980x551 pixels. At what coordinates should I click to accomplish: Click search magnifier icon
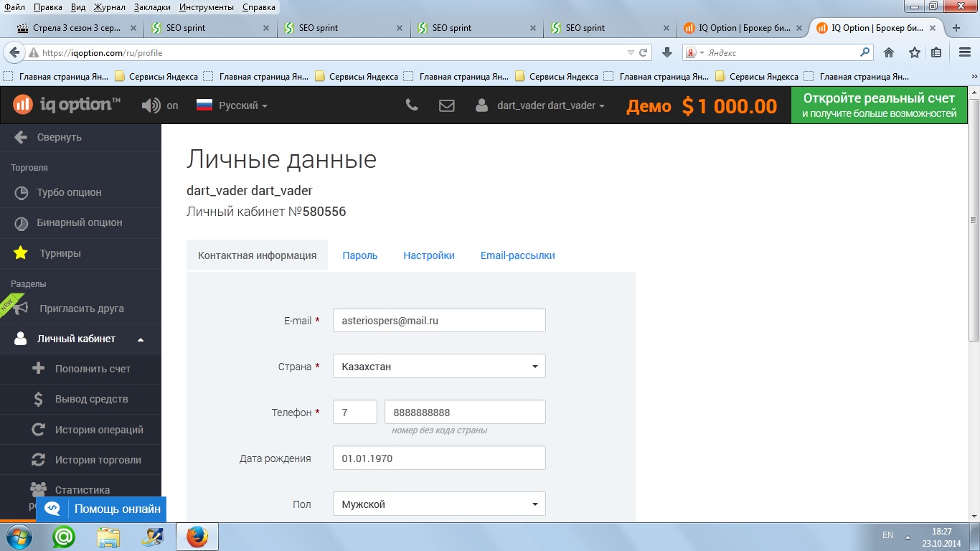[865, 52]
